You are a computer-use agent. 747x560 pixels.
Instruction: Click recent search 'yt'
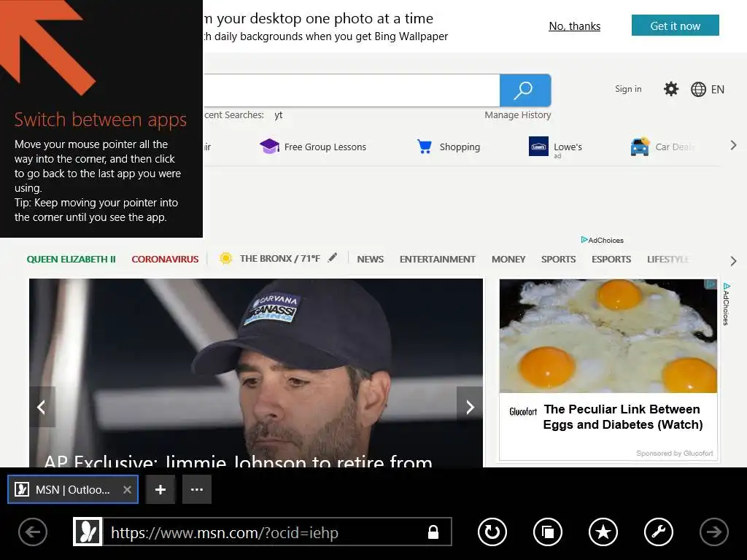coord(279,115)
